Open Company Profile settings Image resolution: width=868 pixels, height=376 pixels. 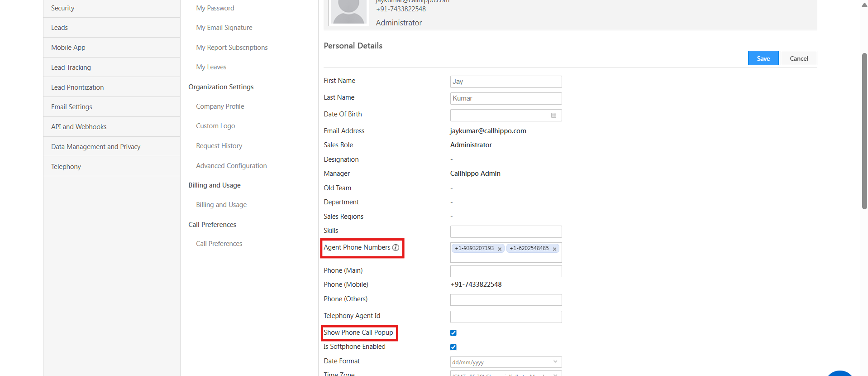220,106
